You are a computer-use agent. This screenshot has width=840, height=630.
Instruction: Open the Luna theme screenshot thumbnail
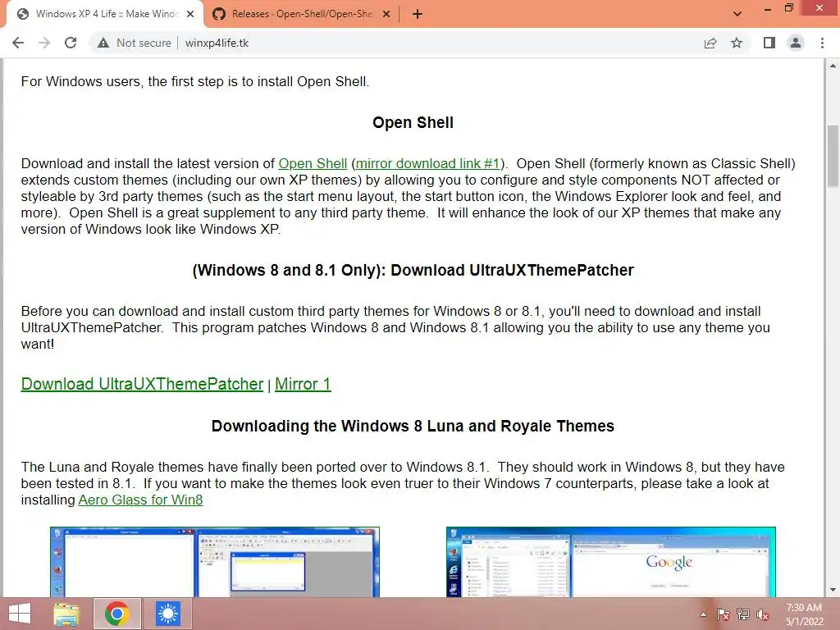coord(215,562)
